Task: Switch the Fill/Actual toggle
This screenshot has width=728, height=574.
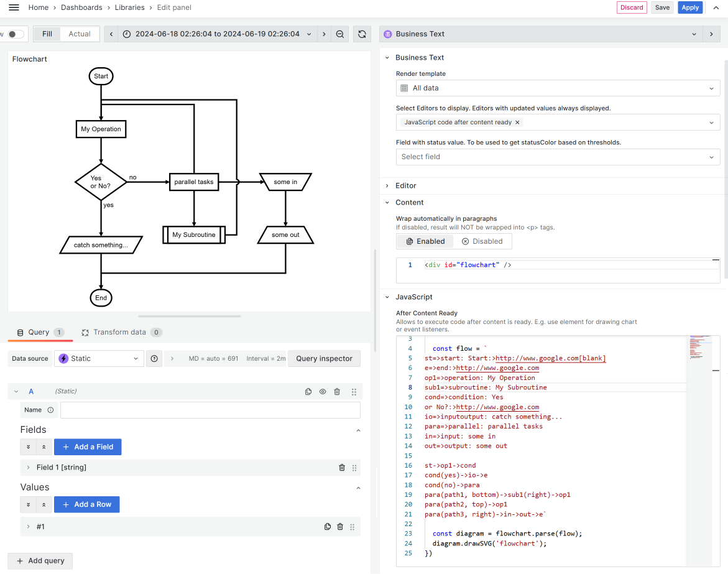Action: click(78, 34)
